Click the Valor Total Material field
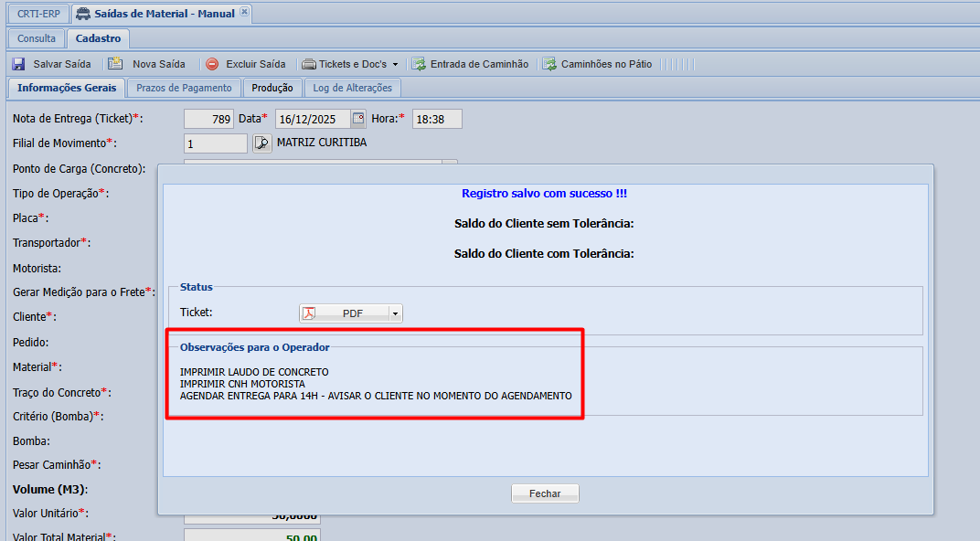This screenshot has width=980, height=541. click(x=252, y=536)
